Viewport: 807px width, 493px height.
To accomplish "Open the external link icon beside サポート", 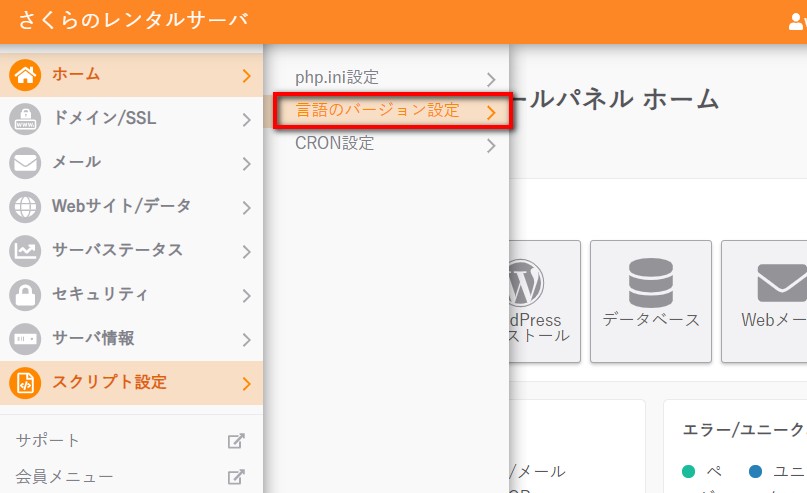I will point(236,441).
